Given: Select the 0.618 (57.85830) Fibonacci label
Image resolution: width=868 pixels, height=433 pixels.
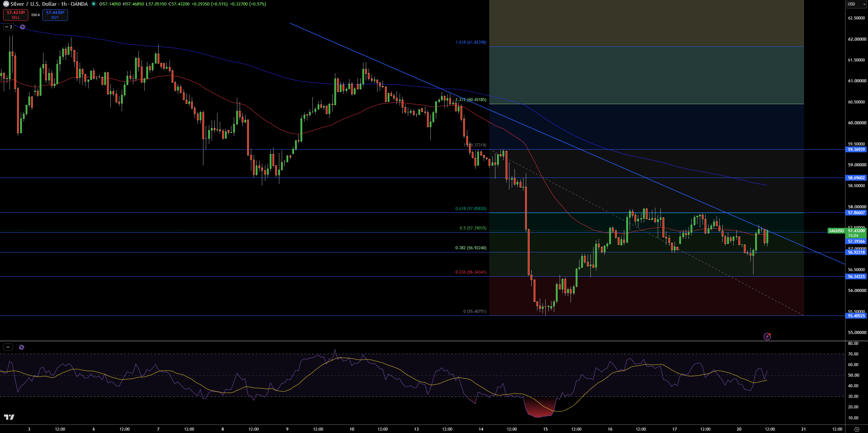Looking at the screenshot, I should (x=471, y=209).
